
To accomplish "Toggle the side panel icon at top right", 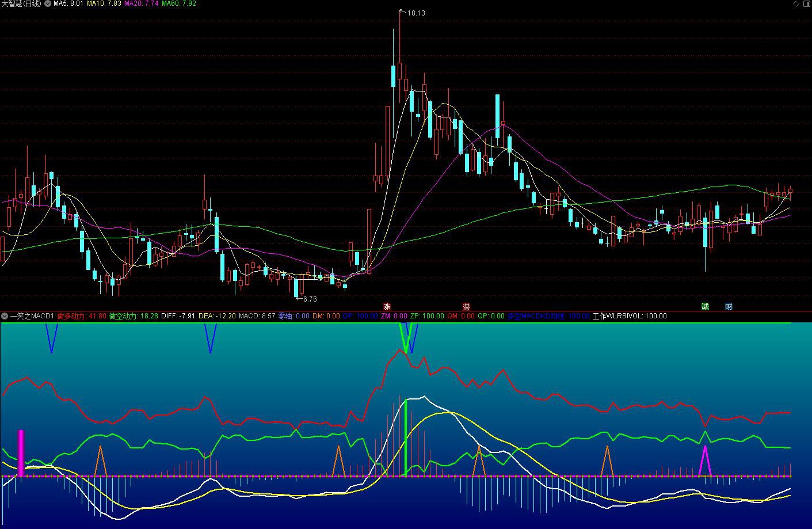I will click(806, 3).
